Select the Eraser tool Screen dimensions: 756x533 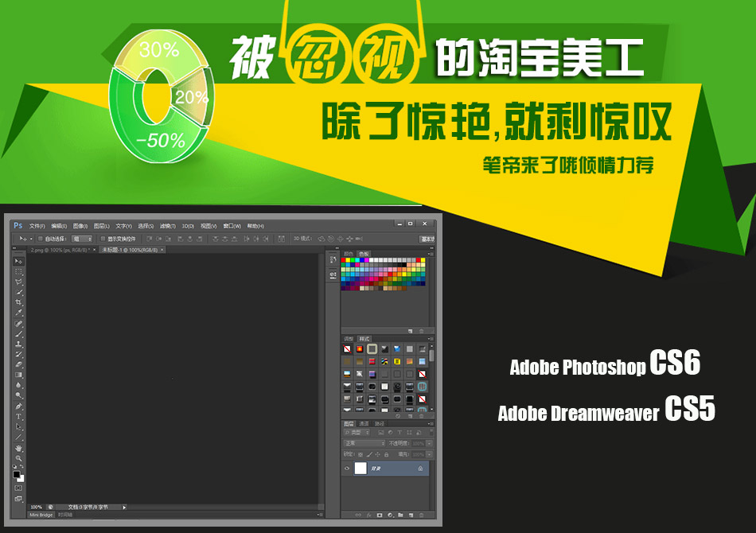click(19, 364)
